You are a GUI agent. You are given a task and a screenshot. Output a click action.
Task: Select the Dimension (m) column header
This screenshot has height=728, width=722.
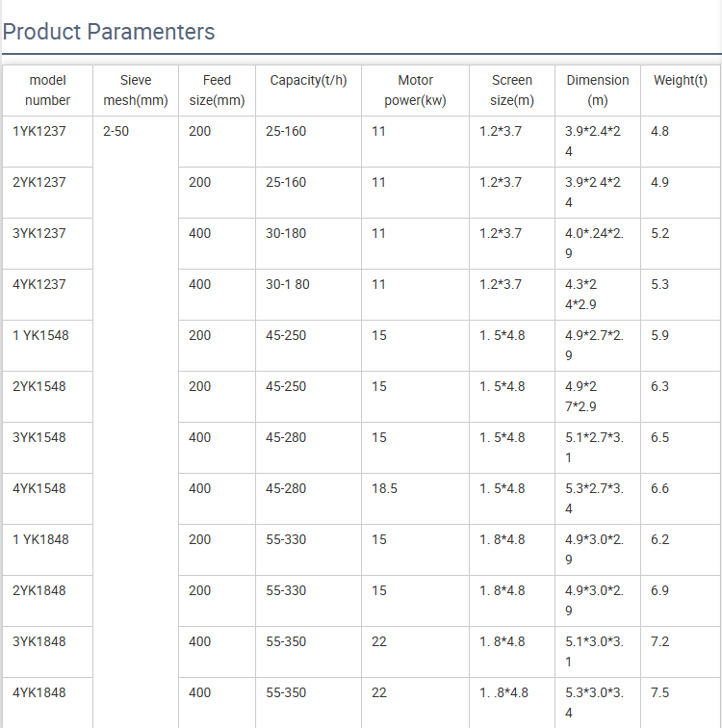point(598,90)
